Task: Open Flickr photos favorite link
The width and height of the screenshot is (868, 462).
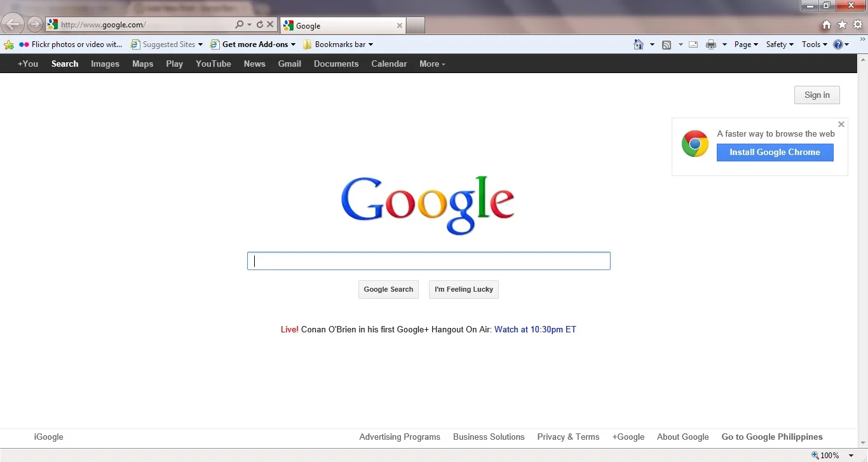Action: (x=71, y=44)
